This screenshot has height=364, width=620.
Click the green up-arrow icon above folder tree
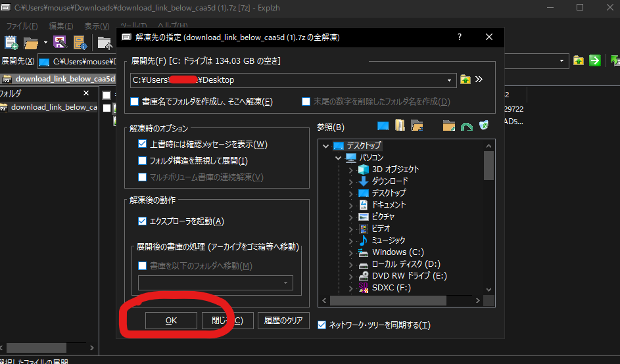click(467, 125)
